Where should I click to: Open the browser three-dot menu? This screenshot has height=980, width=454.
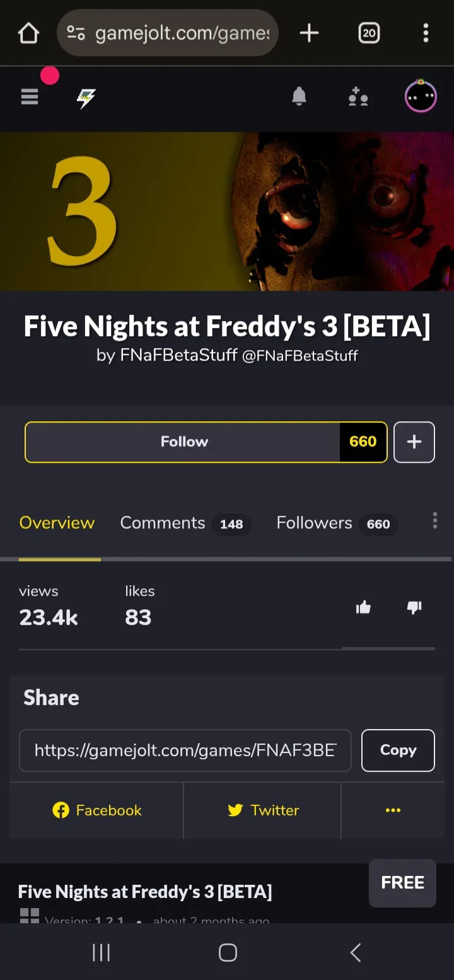coord(426,33)
